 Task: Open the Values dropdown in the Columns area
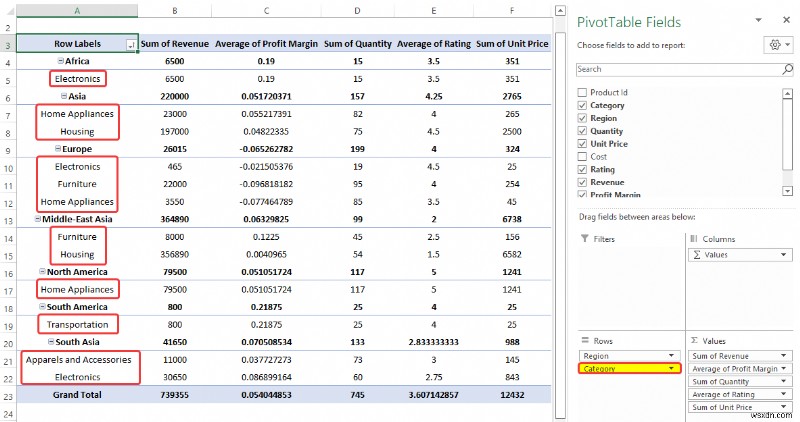coord(784,255)
